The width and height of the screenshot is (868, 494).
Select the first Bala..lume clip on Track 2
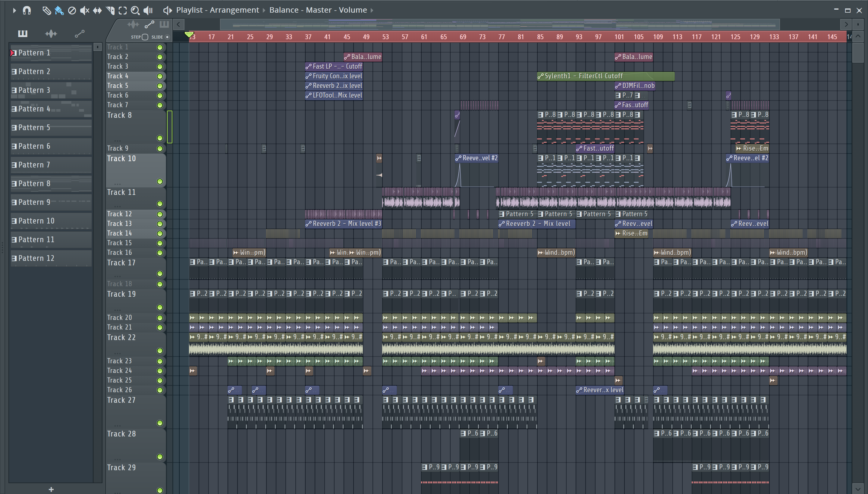(x=363, y=57)
